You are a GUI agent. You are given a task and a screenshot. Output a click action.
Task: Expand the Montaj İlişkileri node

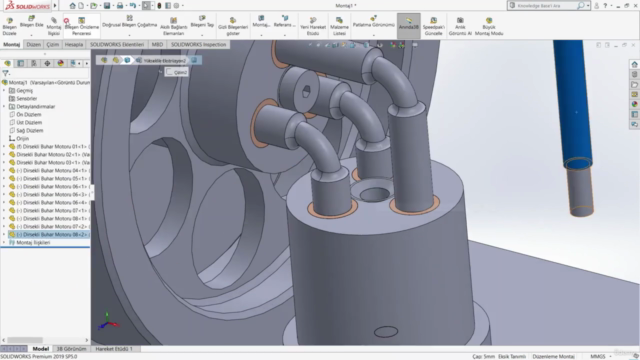point(4,242)
